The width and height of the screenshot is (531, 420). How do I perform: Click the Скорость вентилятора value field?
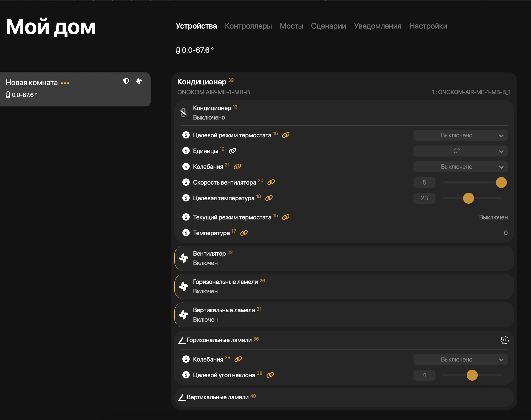(x=424, y=182)
